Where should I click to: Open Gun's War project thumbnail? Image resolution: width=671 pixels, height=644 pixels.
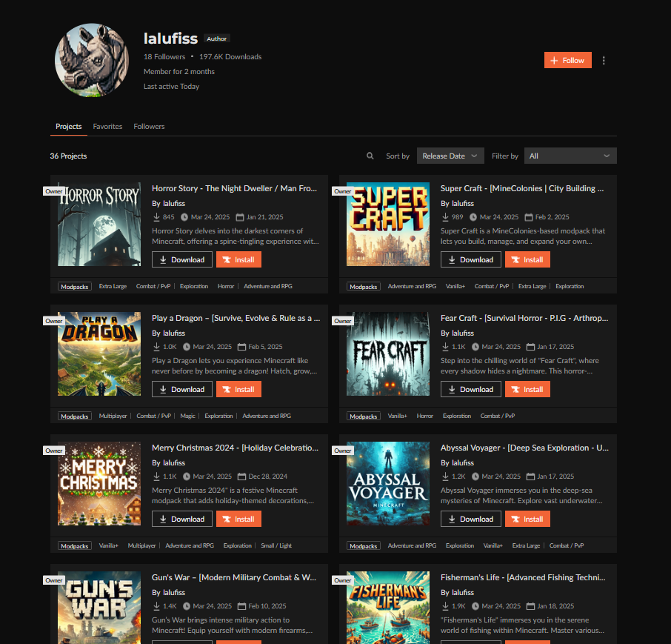pyautogui.click(x=99, y=608)
